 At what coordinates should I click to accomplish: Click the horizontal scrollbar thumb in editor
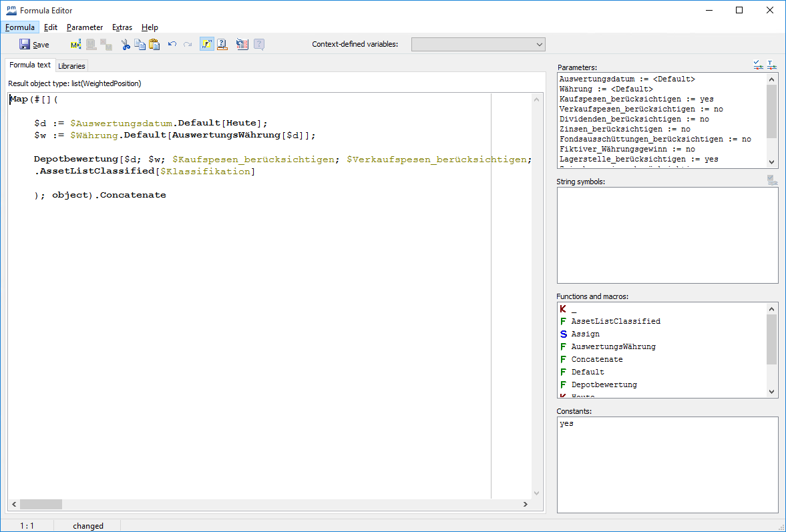(41, 505)
